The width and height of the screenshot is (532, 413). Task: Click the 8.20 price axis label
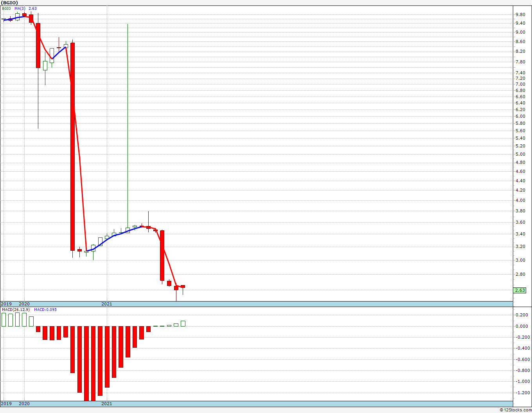tap(520, 51)
